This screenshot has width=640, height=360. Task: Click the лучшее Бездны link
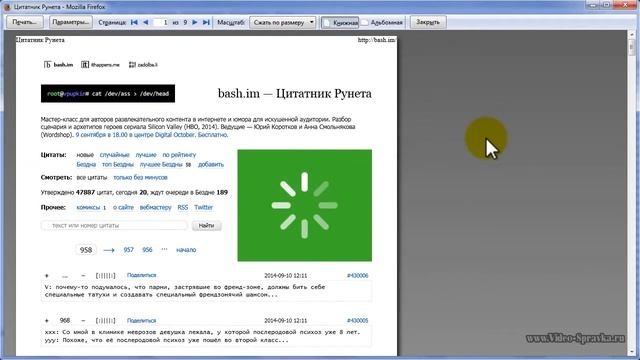[x=161, y=164]
